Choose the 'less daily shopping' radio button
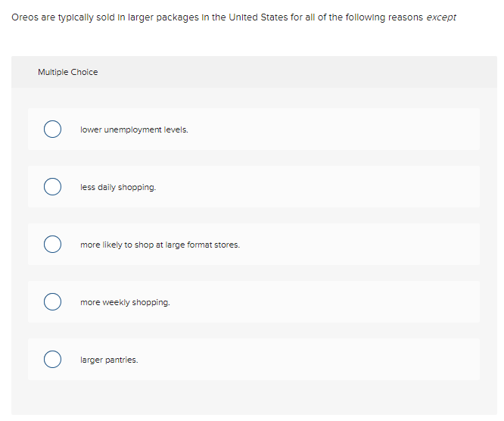This screenshot has width=504, height=421. pos(52,187)
